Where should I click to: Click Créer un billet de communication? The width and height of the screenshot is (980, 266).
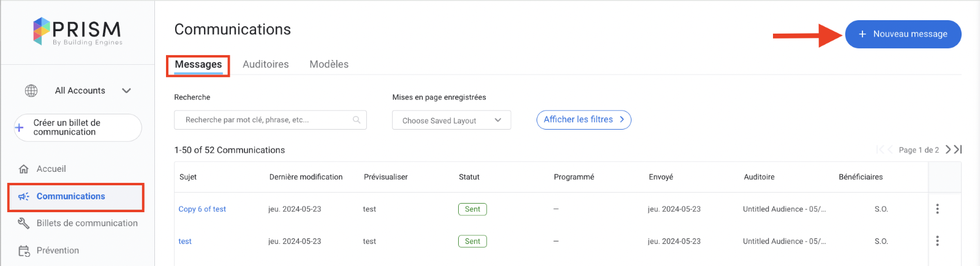click(78, 127)
